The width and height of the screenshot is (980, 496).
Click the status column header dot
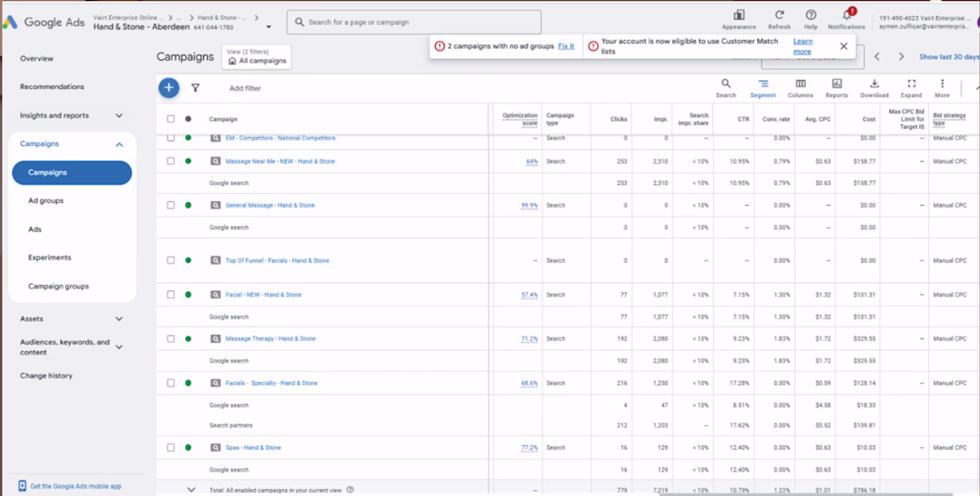(x=188, y=118)
